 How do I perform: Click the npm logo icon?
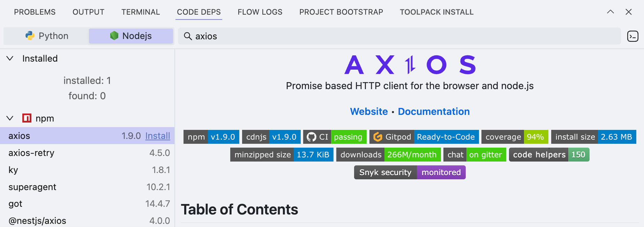[27, 118]
